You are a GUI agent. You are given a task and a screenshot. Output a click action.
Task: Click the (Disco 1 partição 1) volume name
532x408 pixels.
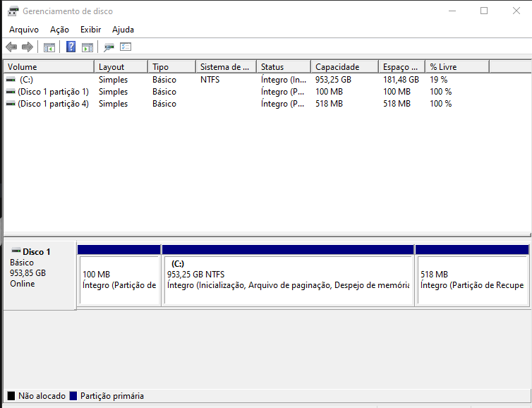53,92
